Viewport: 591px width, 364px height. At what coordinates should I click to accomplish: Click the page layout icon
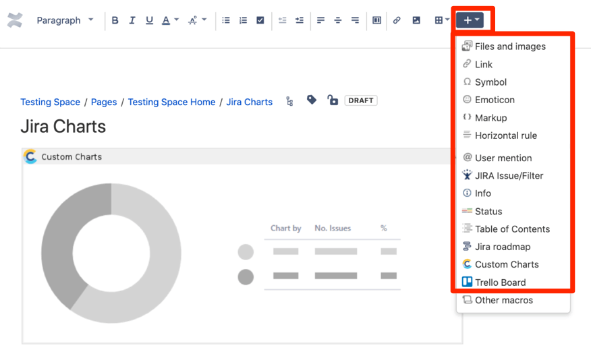(x=377, y=20)
